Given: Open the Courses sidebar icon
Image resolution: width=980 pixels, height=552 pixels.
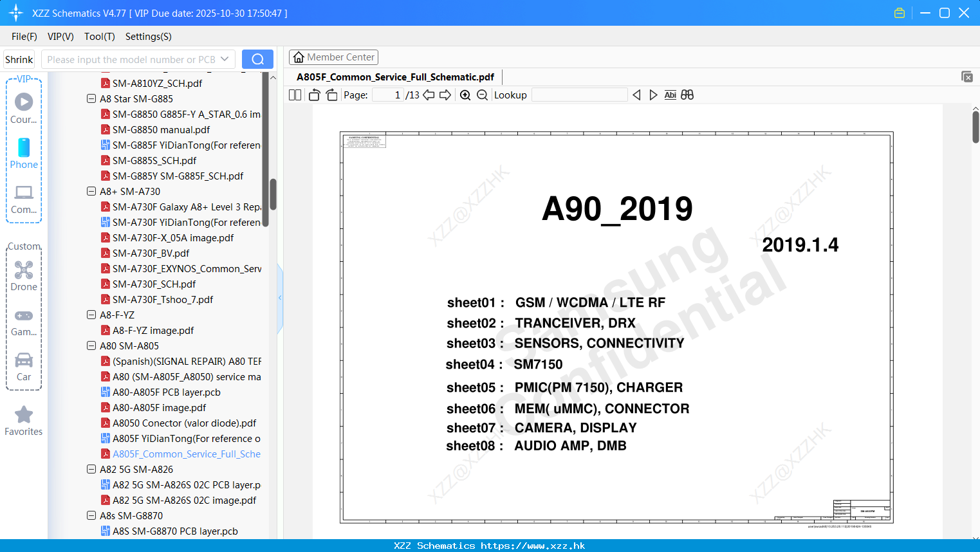Looking at the screenshot, I should click(24, 109).
